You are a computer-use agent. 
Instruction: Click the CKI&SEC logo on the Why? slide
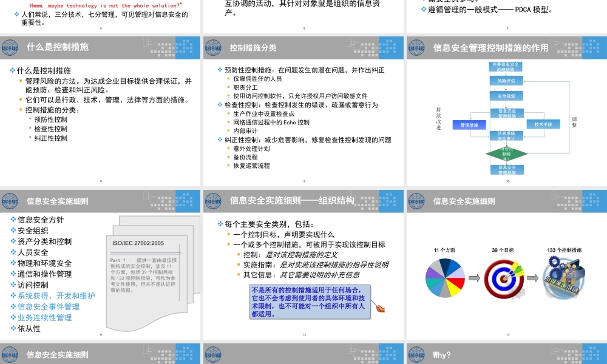coord(415,355)
